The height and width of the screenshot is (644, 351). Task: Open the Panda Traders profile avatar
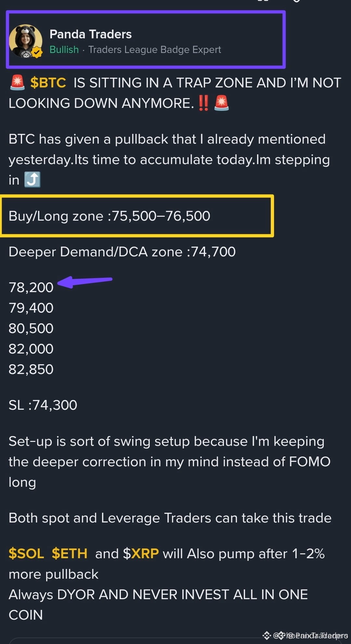pos(26,41)
